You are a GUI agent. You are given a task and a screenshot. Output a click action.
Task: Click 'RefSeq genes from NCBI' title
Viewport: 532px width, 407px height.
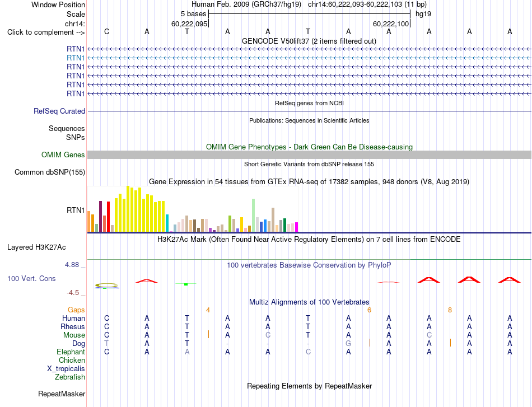[x=310, y=103]
